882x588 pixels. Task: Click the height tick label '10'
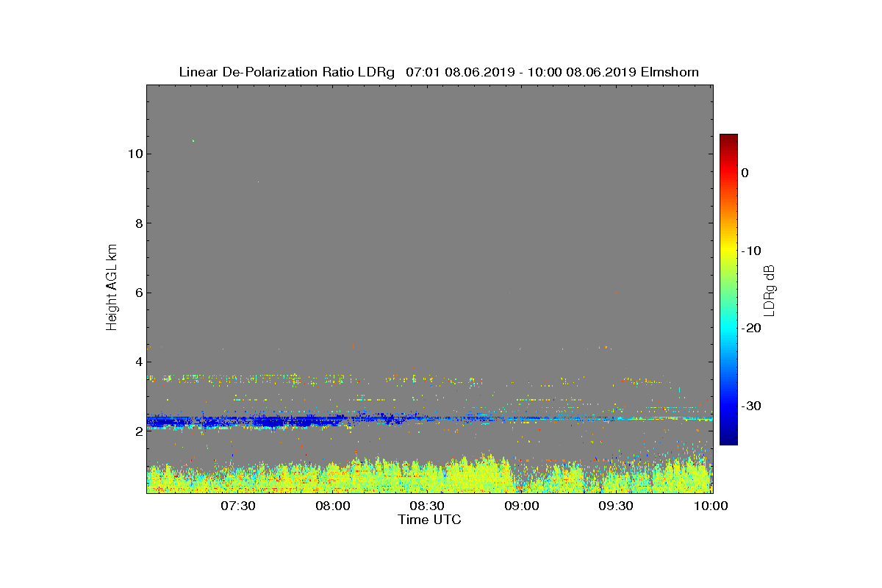pos(134,154)
